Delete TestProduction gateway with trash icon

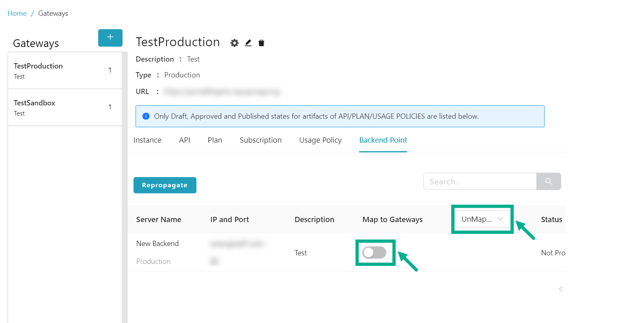point(261,43)
